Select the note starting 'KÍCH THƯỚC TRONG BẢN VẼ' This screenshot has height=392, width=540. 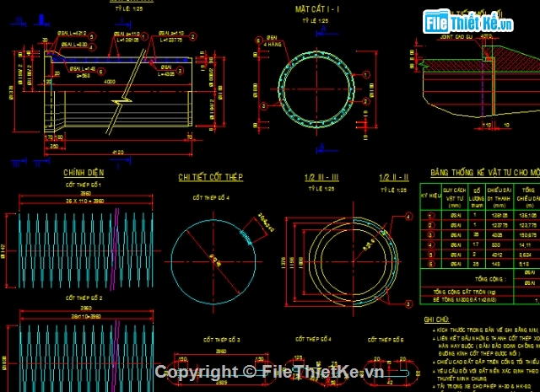[x=486, y=330]
